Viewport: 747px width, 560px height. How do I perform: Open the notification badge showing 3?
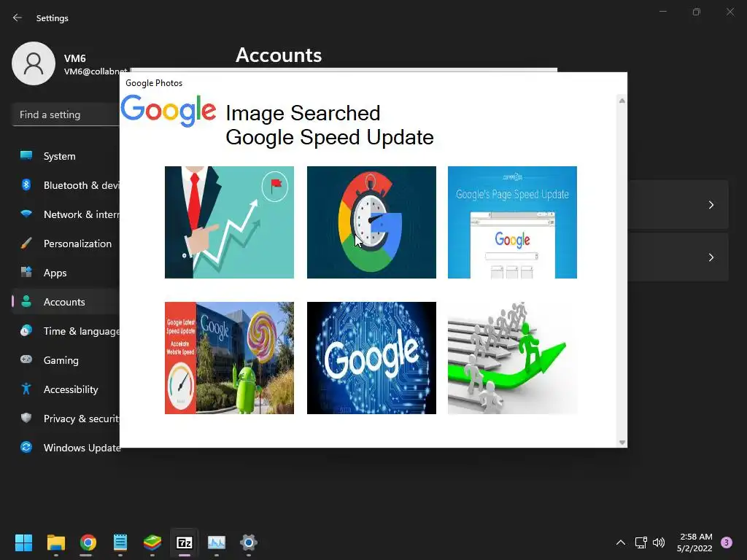click(727, 542)
